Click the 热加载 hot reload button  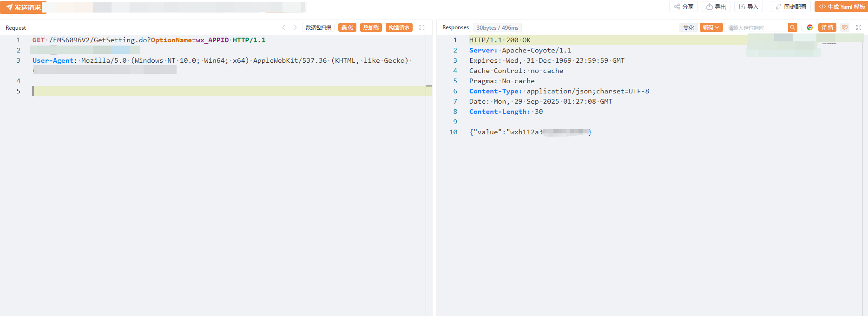point(371,27)
